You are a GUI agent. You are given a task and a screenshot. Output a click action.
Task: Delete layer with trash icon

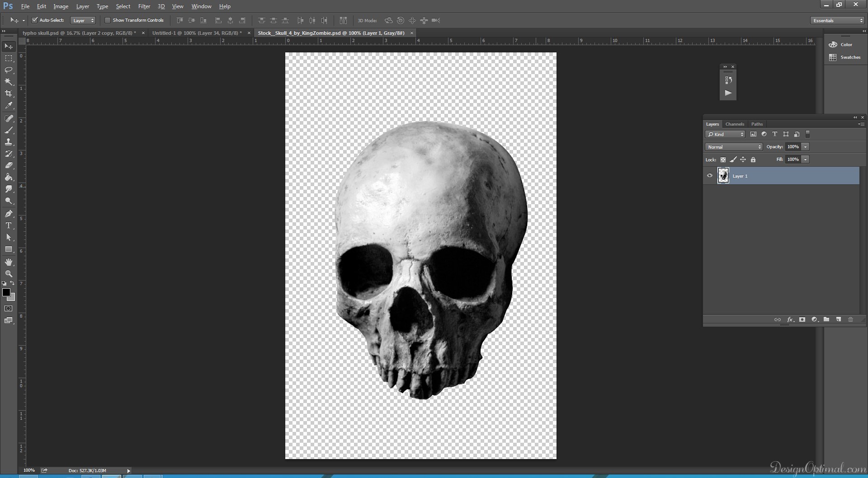click(x=850, y=319)
